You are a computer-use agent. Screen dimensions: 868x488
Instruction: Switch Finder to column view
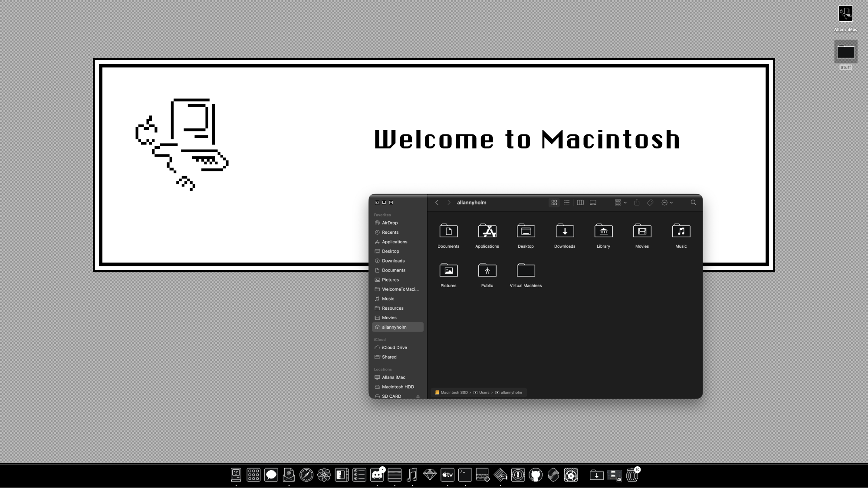click(580, 203)
